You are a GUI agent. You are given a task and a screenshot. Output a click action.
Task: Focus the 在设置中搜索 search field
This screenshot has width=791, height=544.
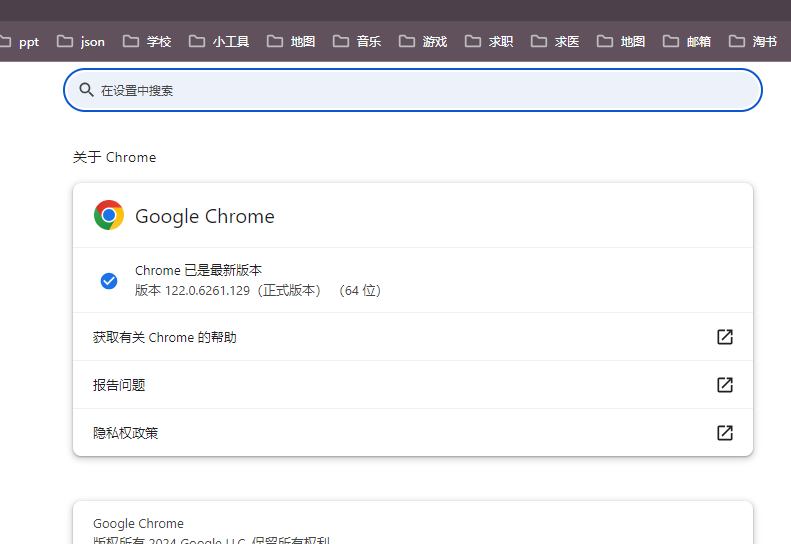tap(413, 90)
